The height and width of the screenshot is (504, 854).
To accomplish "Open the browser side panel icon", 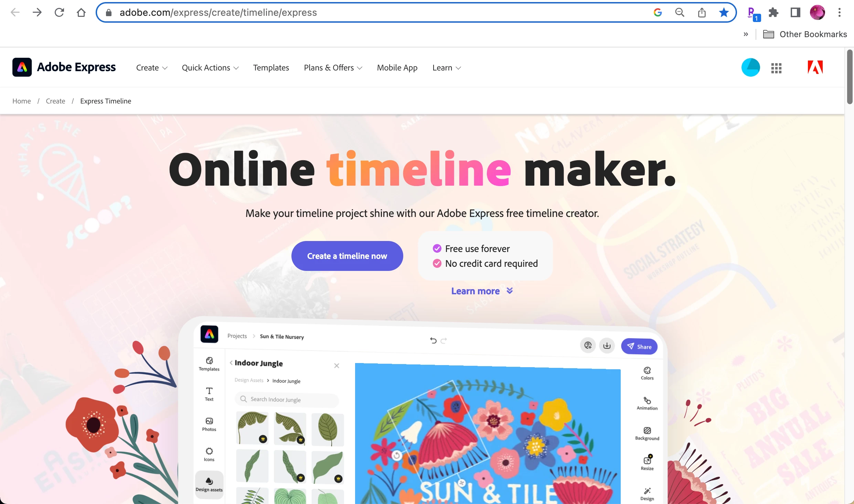I will pos(796,13).
